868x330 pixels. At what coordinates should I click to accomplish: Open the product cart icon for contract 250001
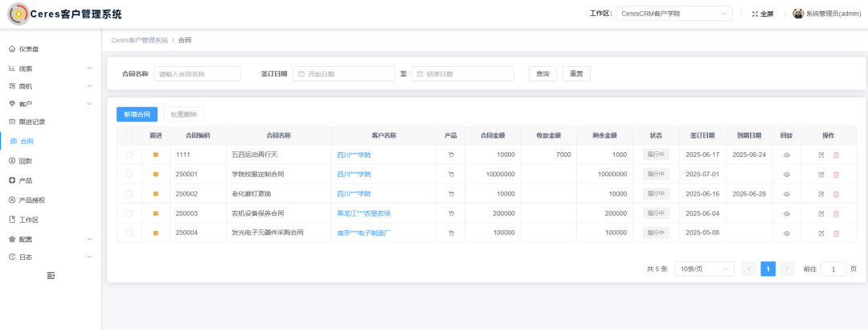coord(451,174)
